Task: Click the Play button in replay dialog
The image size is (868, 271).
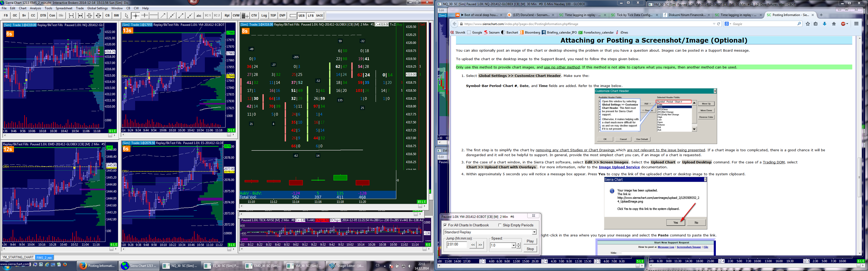Action: [x=530, y=241]
